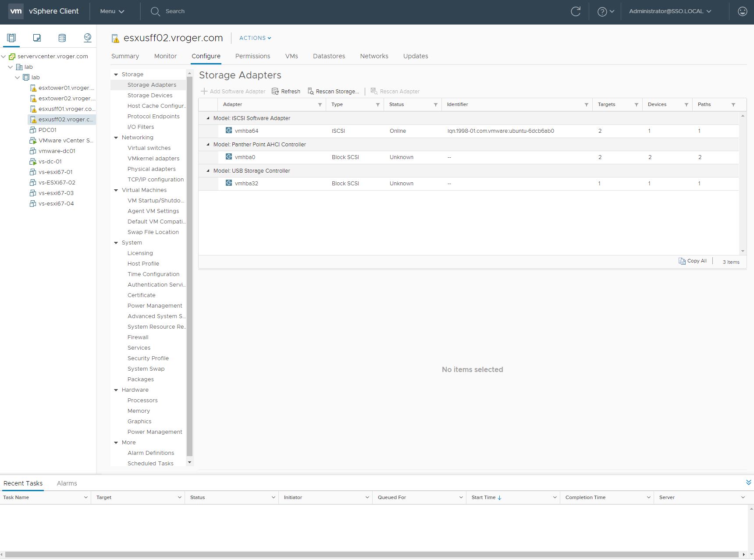Click the vmhba0 adapter icon
754x560 pixels.
tap(229, 156)
